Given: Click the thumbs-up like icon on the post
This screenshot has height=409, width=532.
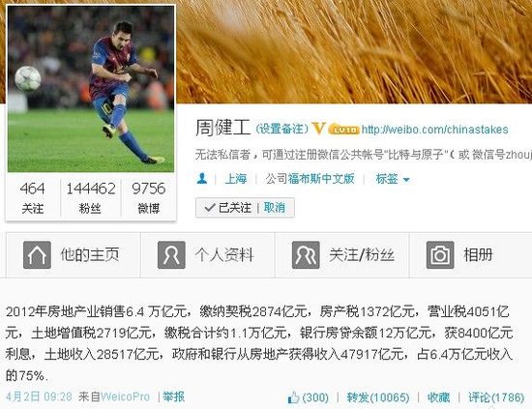Looking at the screenshot, I should (x=293, y=397).
